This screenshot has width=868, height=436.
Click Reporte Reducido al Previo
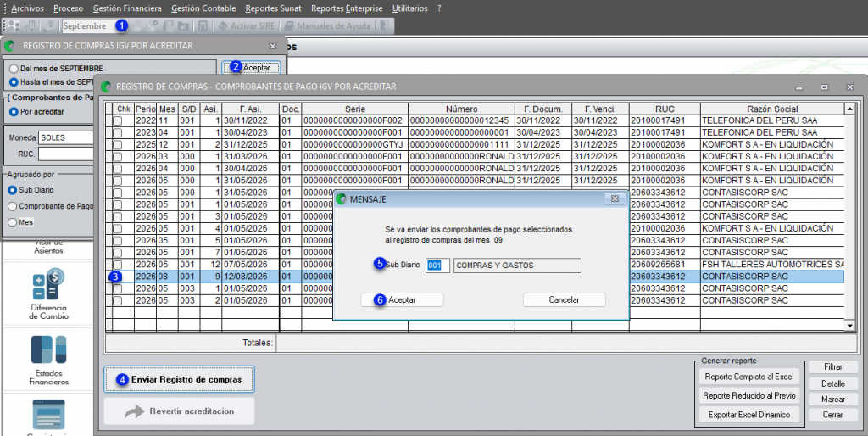pos(749,395)
